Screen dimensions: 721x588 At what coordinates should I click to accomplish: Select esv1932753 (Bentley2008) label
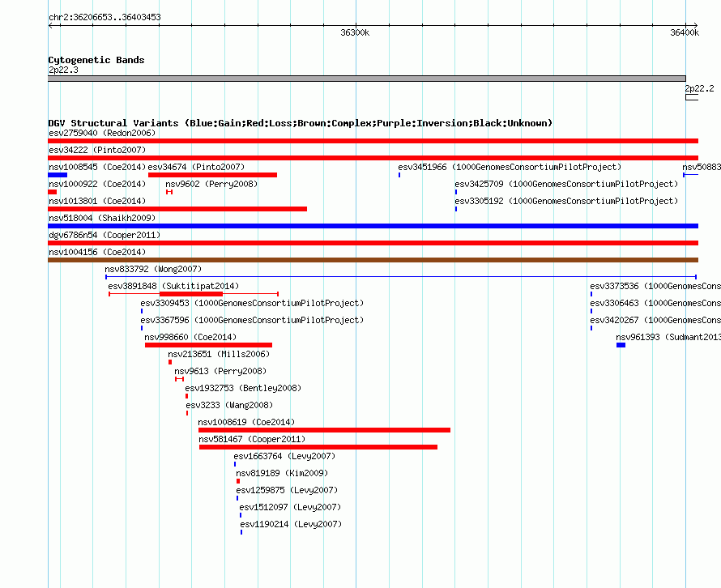[x=243, y=388]
